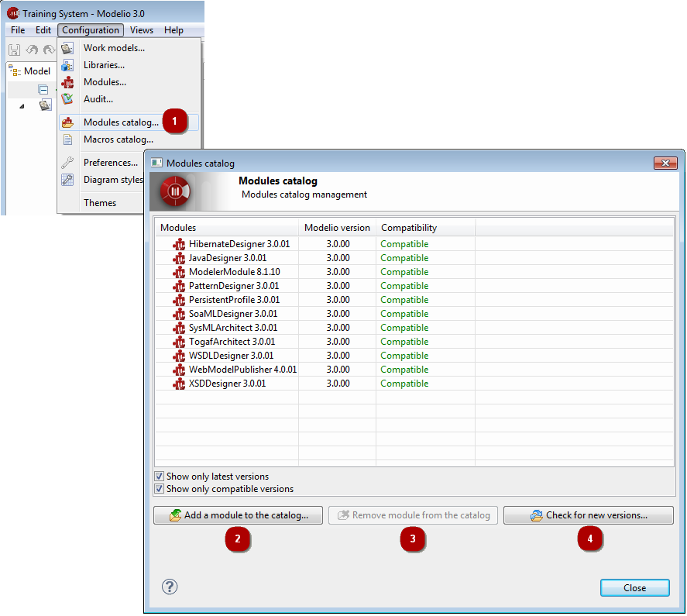The height and width of the screenshot is (616, 687).
Task: Click Remove module from the catalog button
Action: click(x=413, y=515)
